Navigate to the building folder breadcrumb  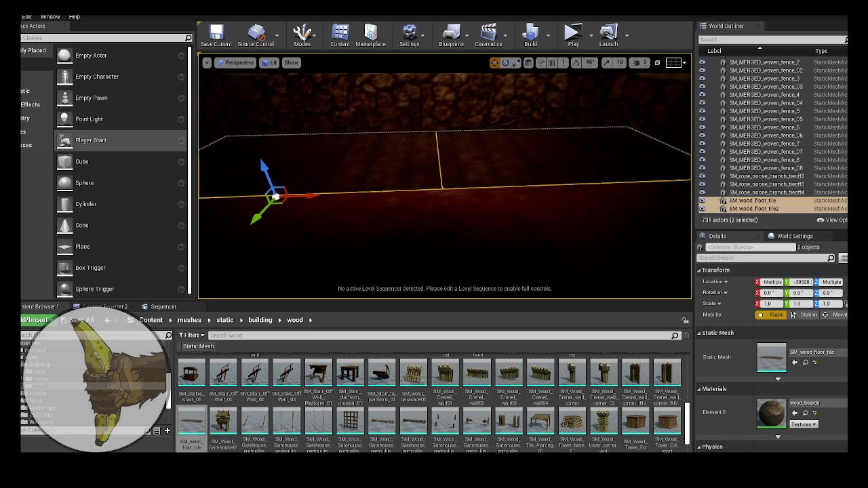[x=260, y=320]
